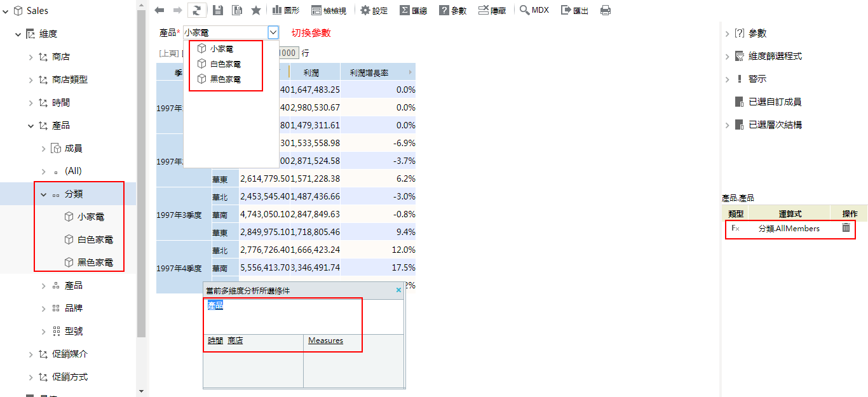Select 黑色家電 in the dropdown list

225,79
